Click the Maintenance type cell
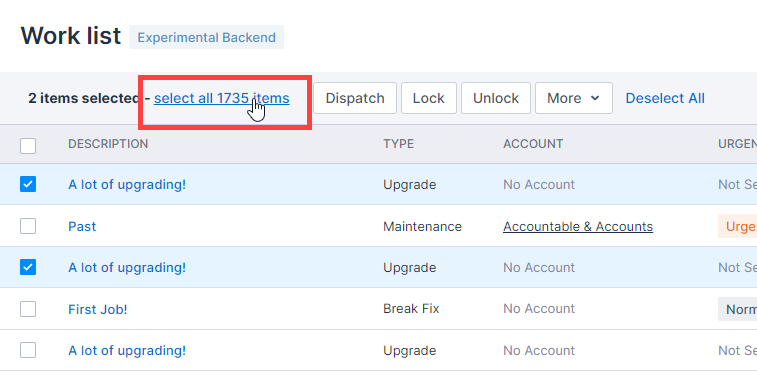The image size is (757, 376). click(x=422, y=226)
